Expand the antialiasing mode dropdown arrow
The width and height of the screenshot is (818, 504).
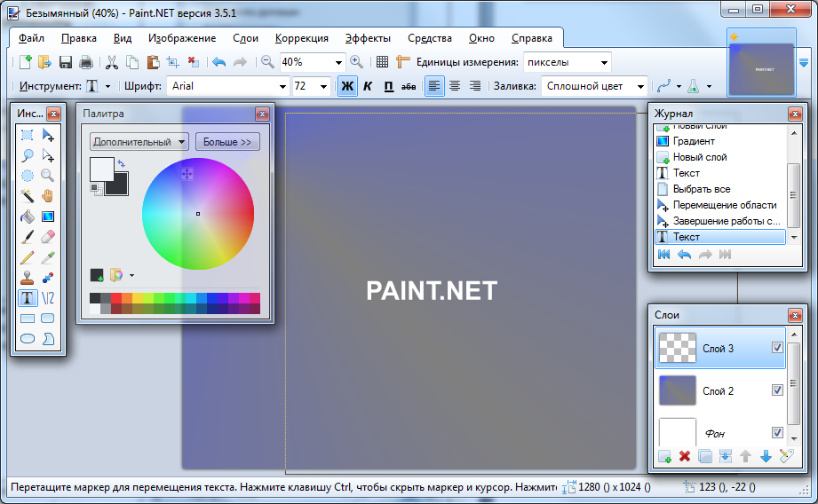pyautogui.click(x=679, y=87)
